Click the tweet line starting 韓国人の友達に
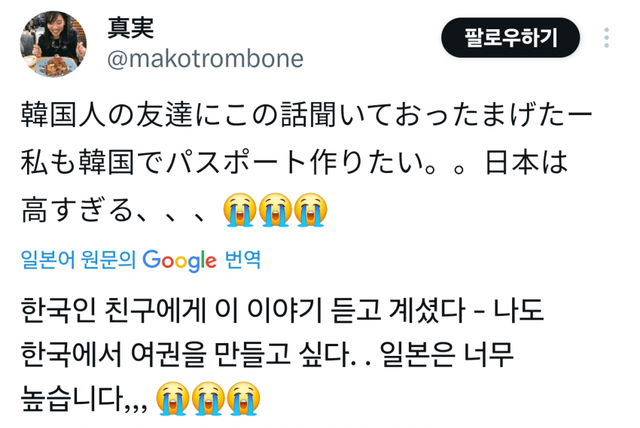 307,115
